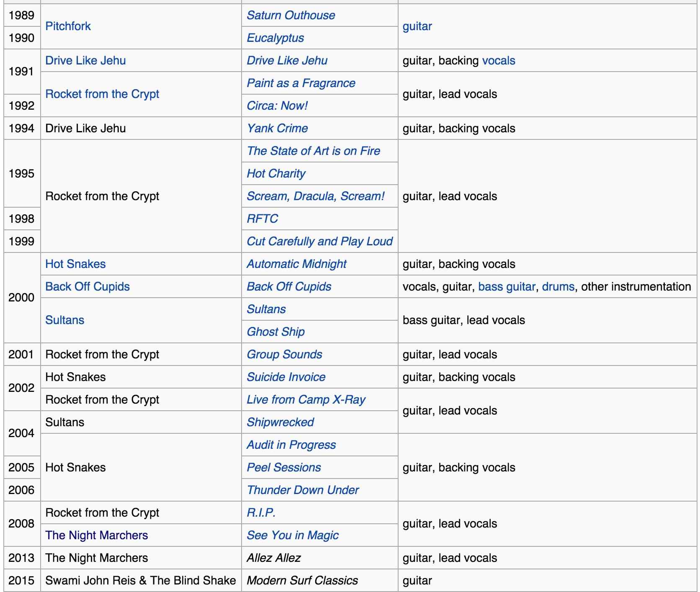Screen dimensions: 700x592
Task: Open italic Back Off Cupids album link
Action: click(289, 287)
